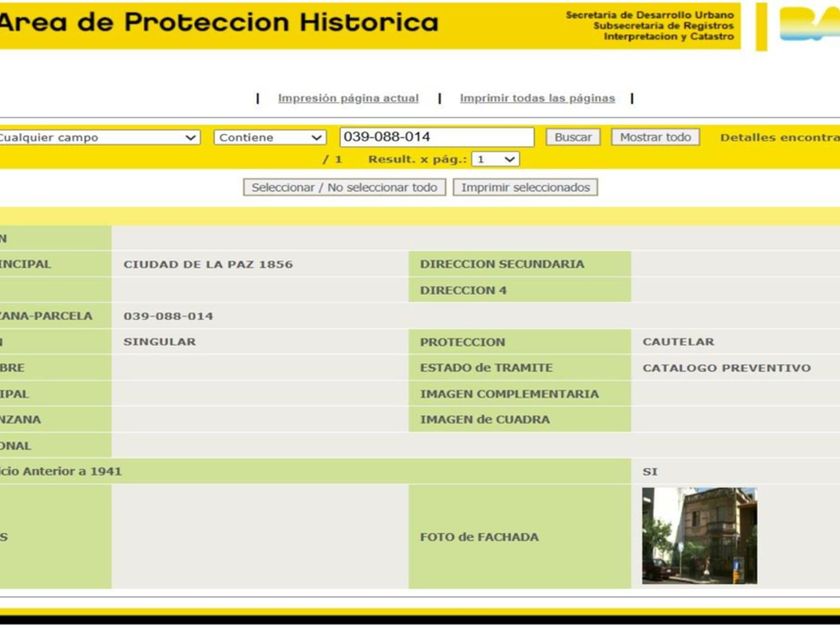840x630 pixels.
Task: Click the 'Imprimir todas las páginas' link
Action: (537, 98)
